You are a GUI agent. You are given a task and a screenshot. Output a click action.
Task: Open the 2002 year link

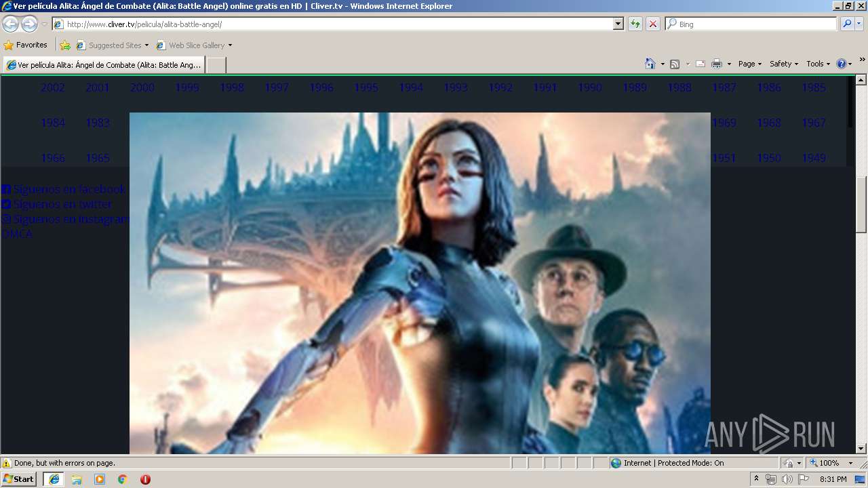(53, 87)
